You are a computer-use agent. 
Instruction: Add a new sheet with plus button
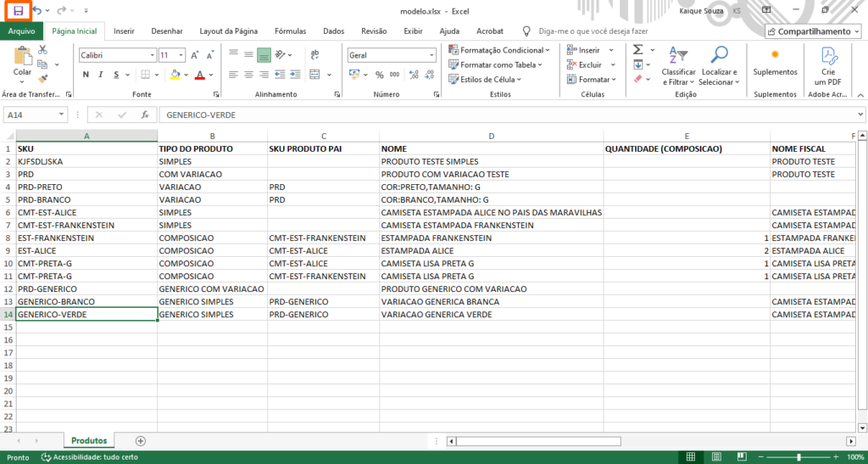[x=141, y=441]
